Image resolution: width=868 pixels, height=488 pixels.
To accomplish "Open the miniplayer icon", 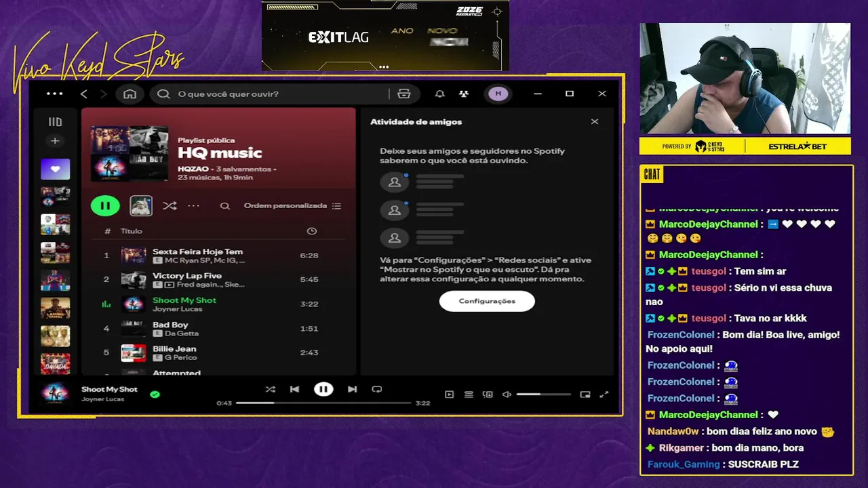I will click(x=585, y=394).
